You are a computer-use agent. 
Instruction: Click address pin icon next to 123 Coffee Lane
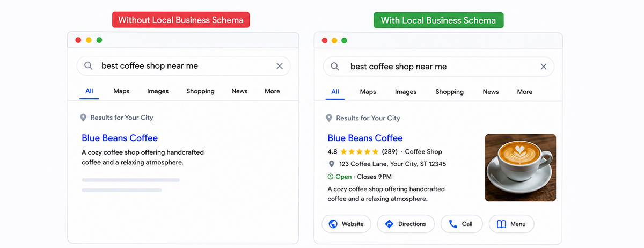coord(331,164)
